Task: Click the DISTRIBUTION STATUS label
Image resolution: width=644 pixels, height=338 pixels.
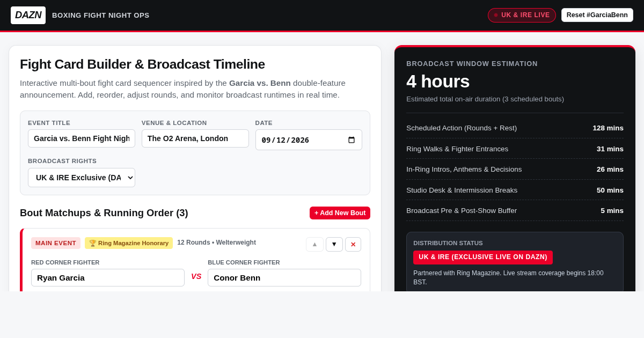Action: (x=448, y=243)
